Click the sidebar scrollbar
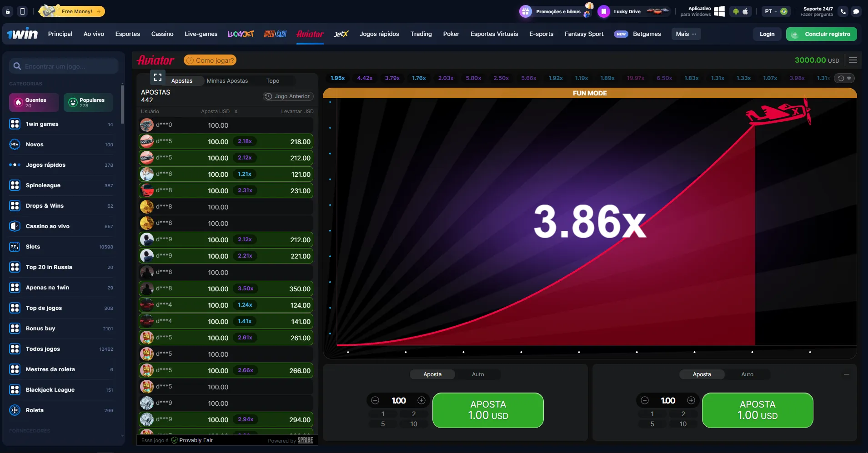 (x=122, y=104)
